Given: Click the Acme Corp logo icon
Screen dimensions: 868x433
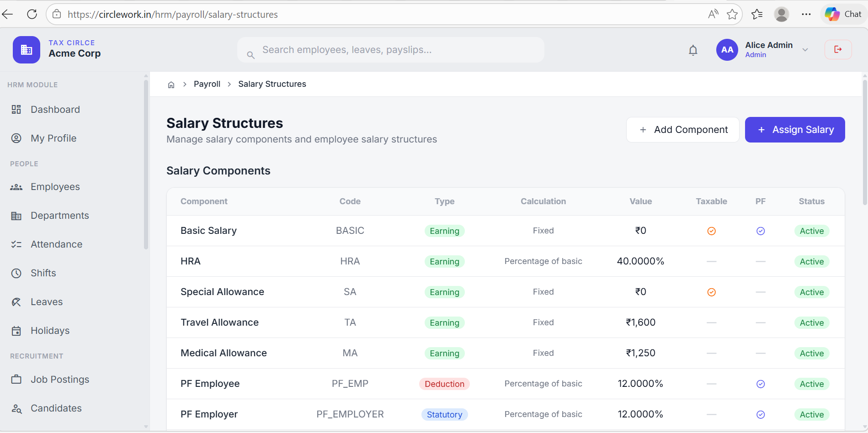Looking at the screenshot, I should pos(26,49).
